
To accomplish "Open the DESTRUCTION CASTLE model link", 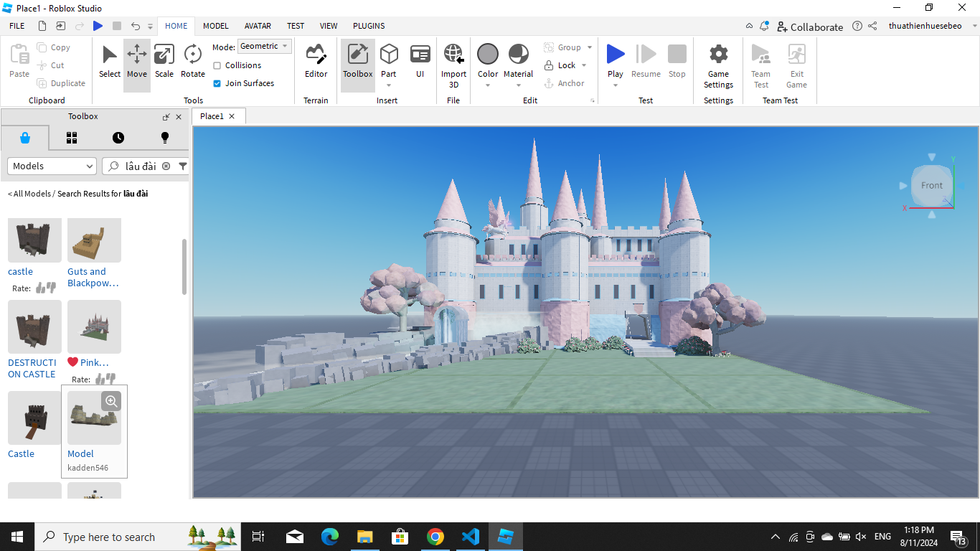I will click(x=32, y=368).
